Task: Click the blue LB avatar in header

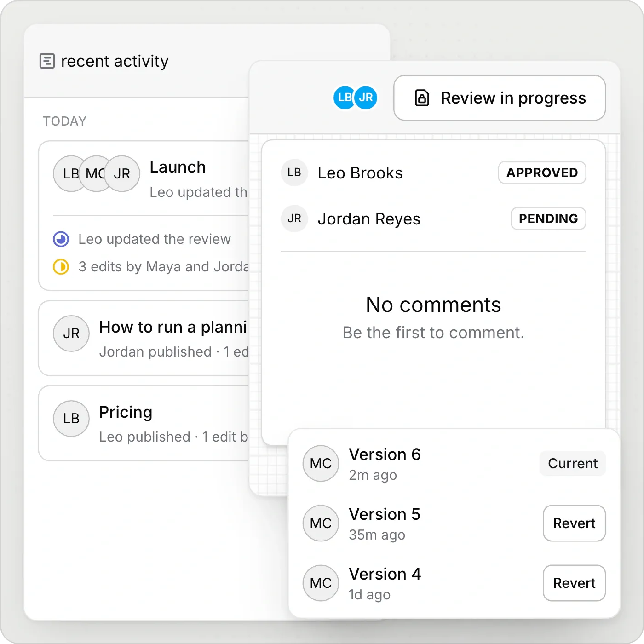Action: [344, 98]
